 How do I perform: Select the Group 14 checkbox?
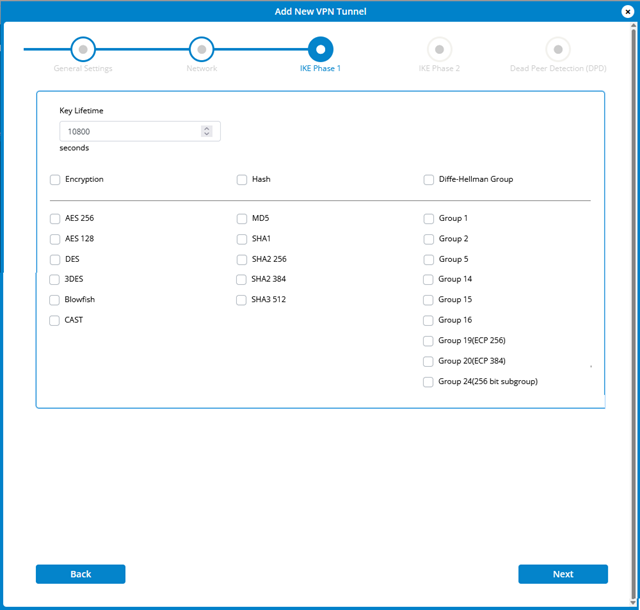click(x=429, y=280)
